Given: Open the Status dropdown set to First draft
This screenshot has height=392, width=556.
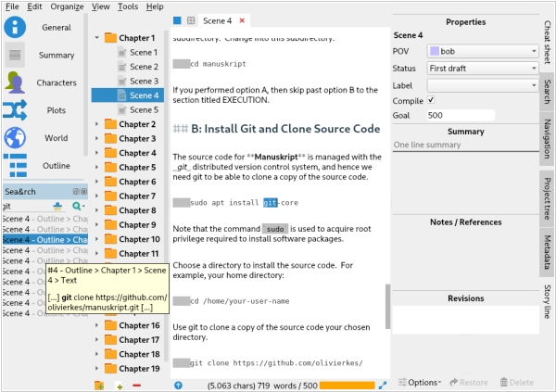Looking at the screenshot, I should (482, 69).
